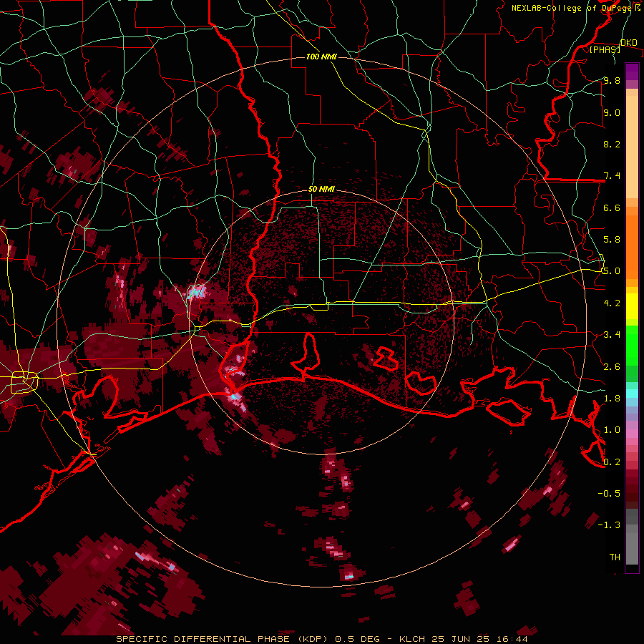Click the 8.2 scale value
This screenshot has height=644, width=644.
coord(612,144)
